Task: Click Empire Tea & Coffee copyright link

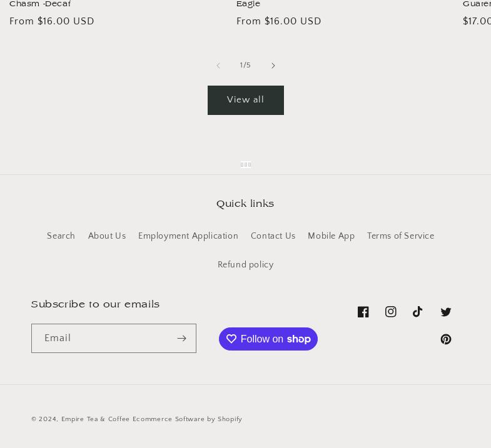Action: pyautogui.click(x=95, y=419)
